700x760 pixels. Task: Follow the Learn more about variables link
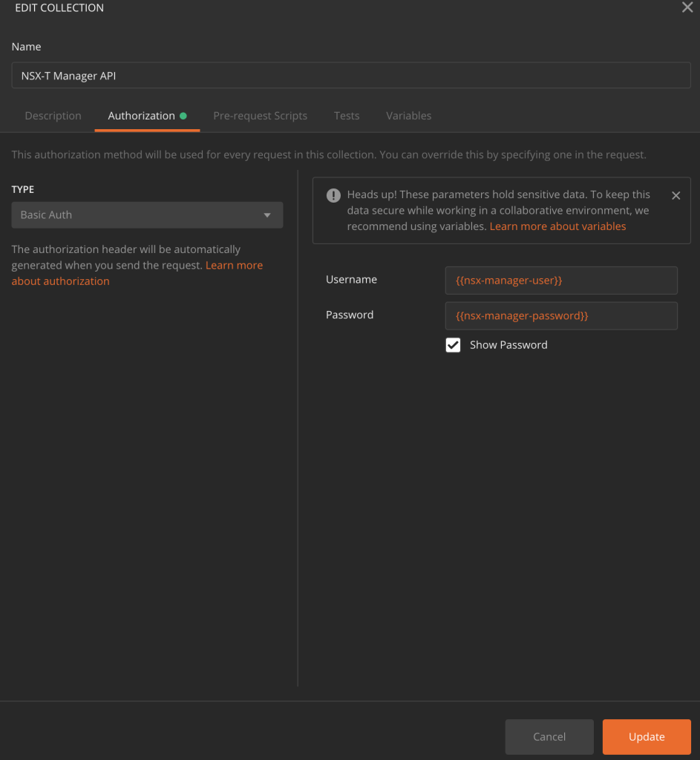(x=557, y=226)
